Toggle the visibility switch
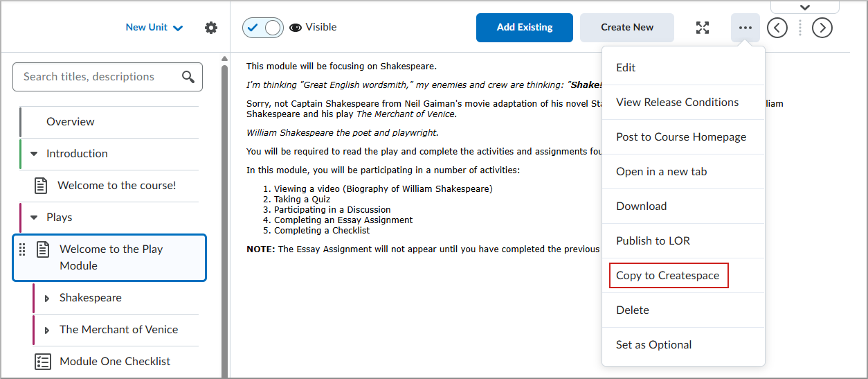 pyautogui.click(x=263, y=28)
